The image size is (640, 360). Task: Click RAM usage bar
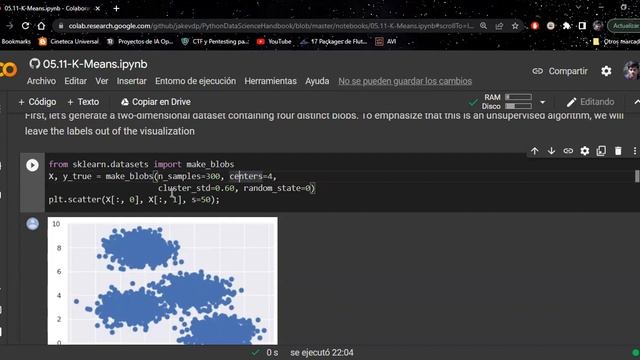coord(518,97)
